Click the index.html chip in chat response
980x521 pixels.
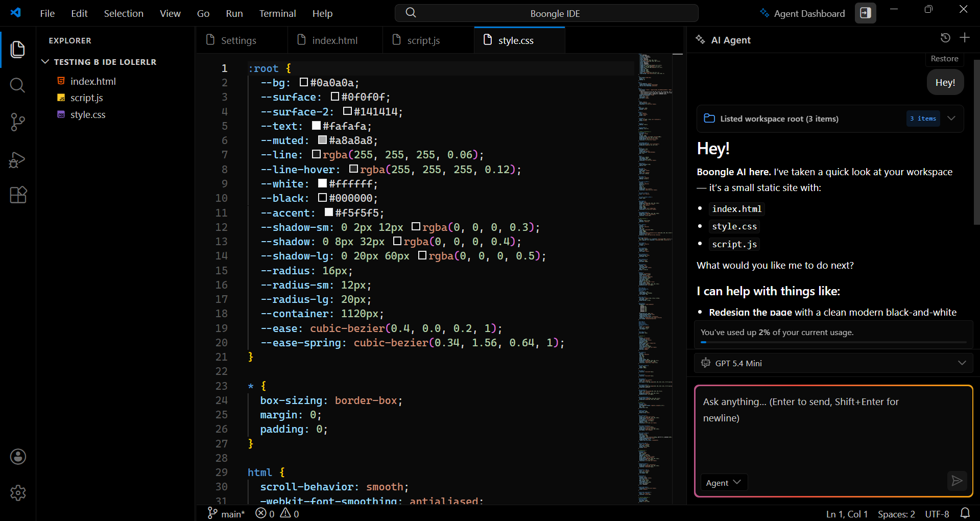tap(737, 209)
